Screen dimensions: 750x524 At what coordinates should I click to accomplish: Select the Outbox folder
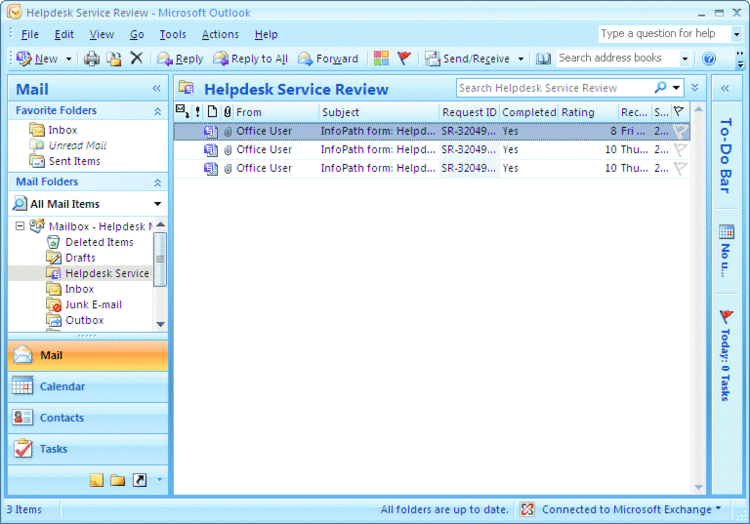pos(84,320)
